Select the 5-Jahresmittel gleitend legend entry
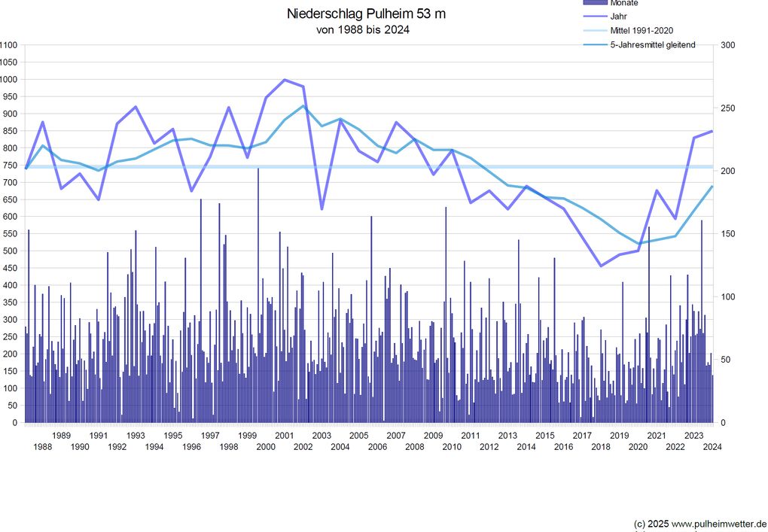 pos(652,44)
